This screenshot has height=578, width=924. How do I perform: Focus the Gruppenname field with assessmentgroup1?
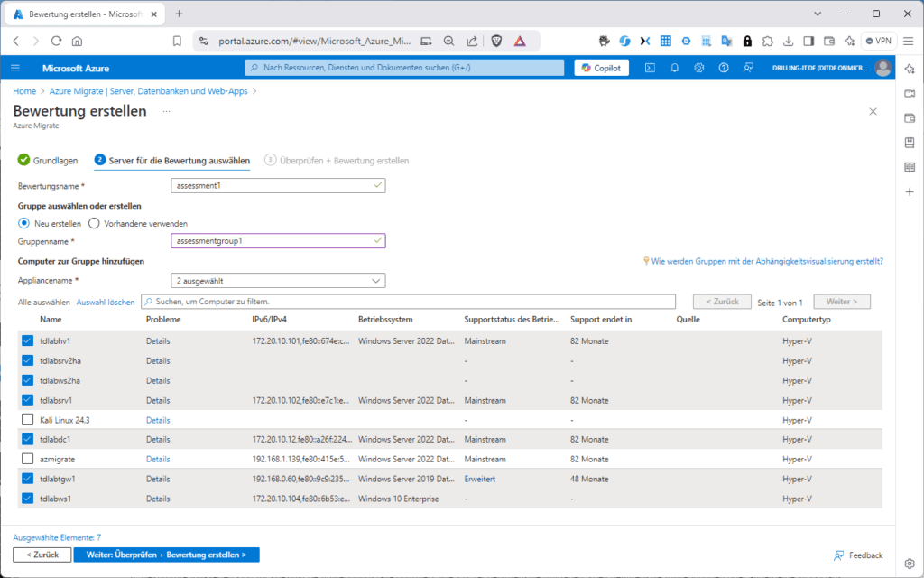click(278, 240)
